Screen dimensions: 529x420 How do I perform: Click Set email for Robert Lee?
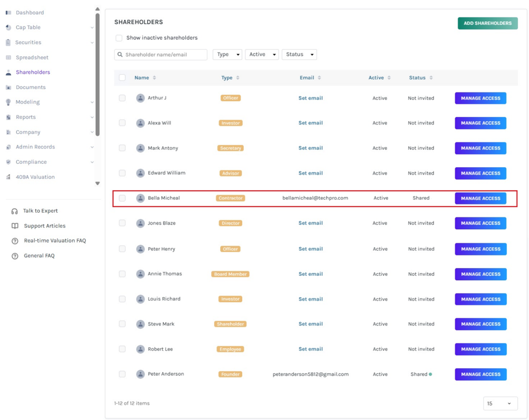click(x=310, y=349)
